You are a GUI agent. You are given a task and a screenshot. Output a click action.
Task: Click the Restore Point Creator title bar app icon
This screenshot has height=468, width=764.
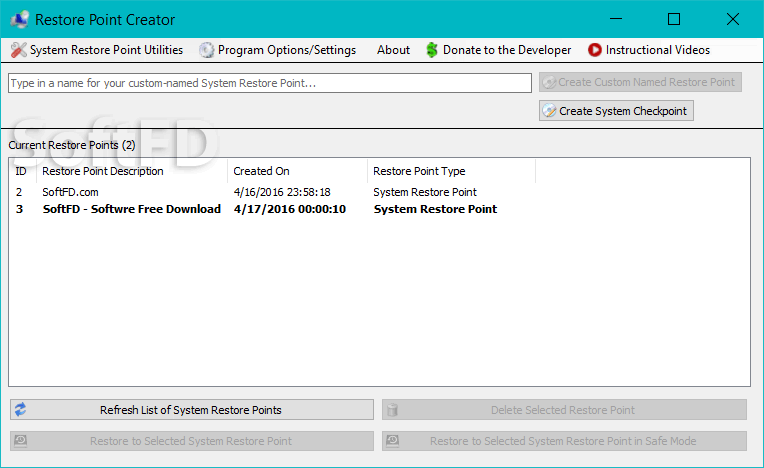click(19, 19)
